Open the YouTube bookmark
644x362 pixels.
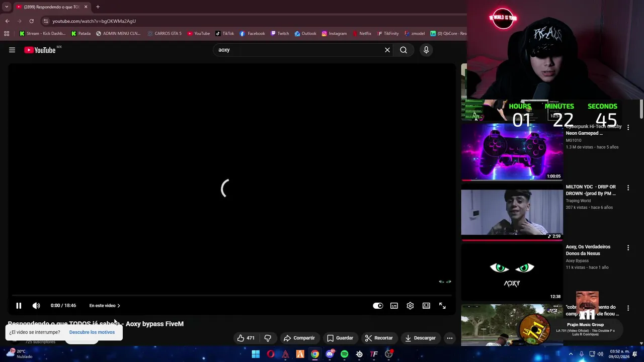[x=199, y=34]
